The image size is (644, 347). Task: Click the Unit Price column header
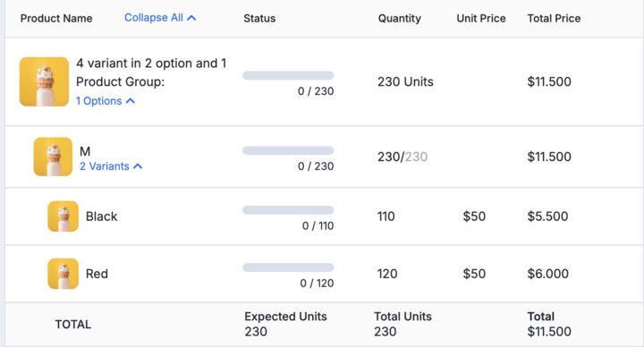click(x=481, y=19)
